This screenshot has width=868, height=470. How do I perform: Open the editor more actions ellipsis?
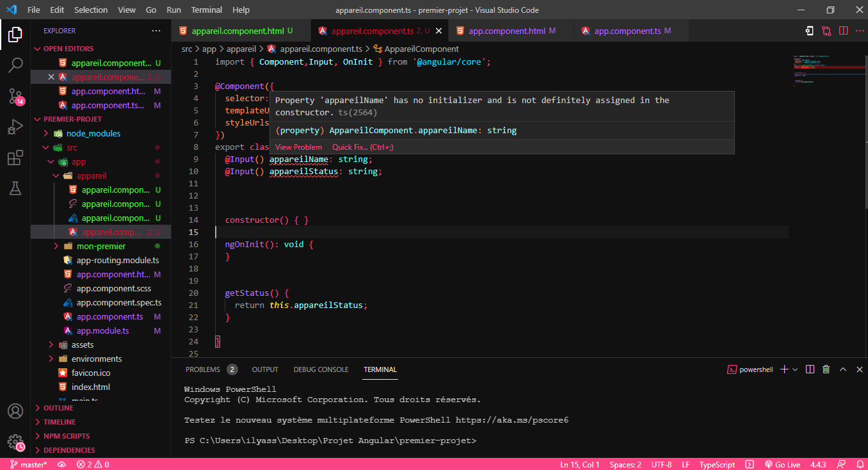(x=858, y=31)
